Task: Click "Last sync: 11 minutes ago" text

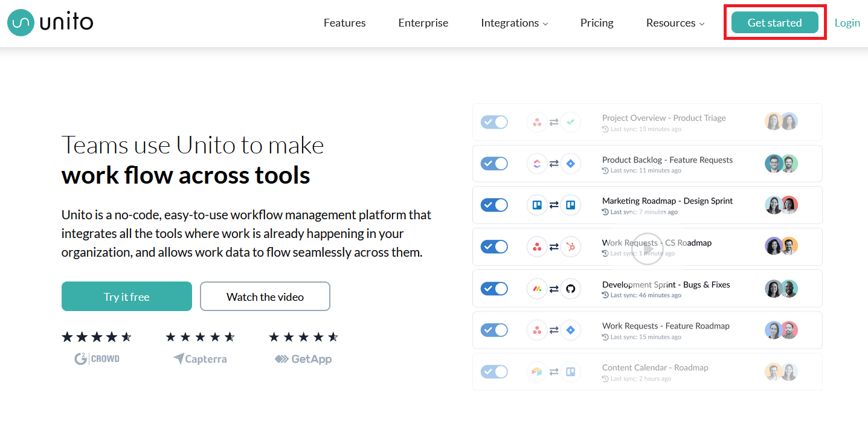Action: click(x=646, y=171)
